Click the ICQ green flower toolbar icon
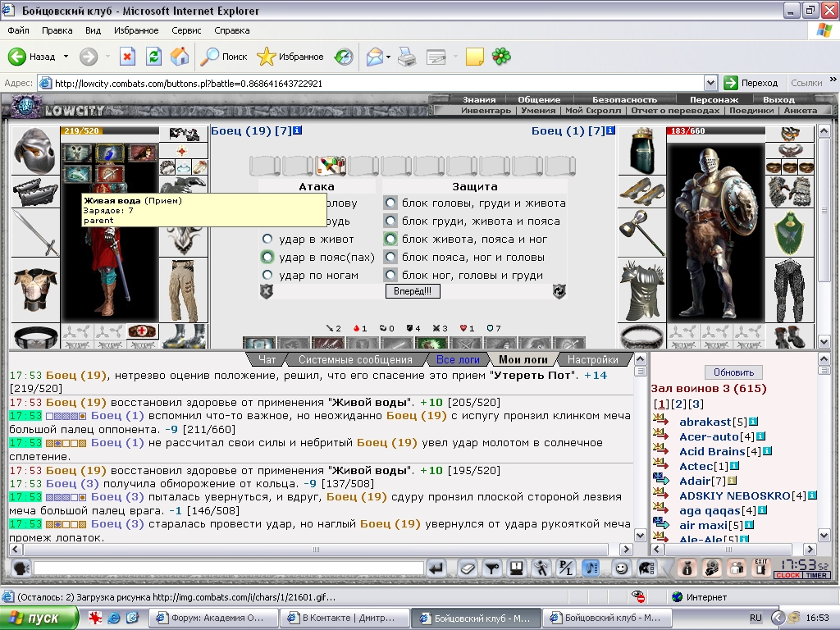The image size is (840, 630). coord(501,57)
